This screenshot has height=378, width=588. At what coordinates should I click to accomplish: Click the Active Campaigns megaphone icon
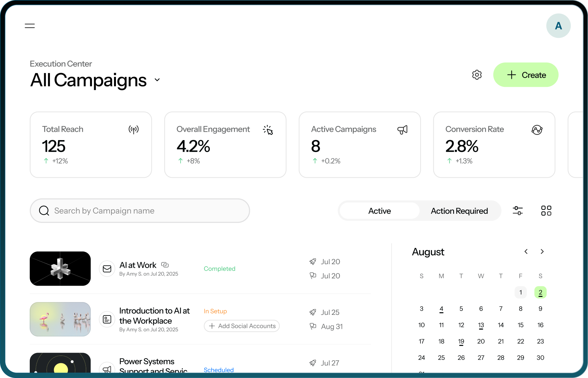click(x=402, y=130)
